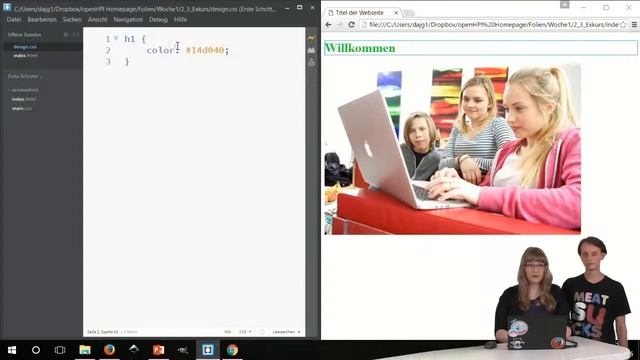Screen dimensions: 640x360
Task: Open Debug menu
Action: (x=158, y=20)
